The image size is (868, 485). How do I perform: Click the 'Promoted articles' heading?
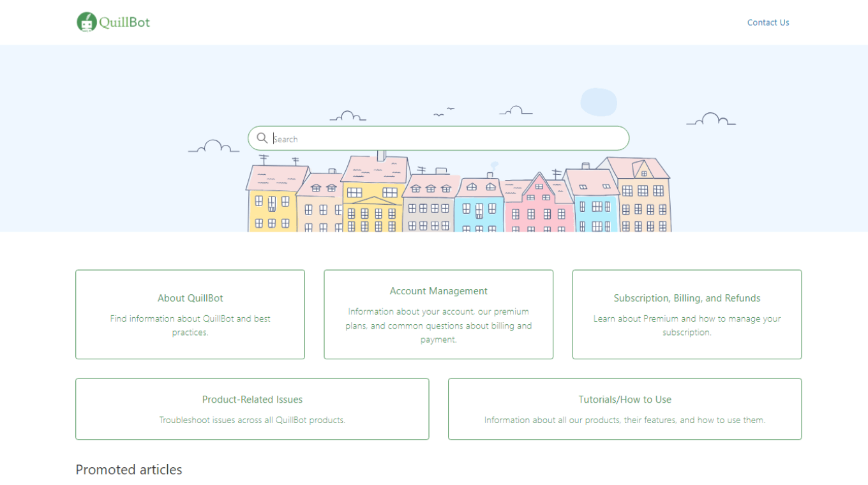tap(129, 470)
